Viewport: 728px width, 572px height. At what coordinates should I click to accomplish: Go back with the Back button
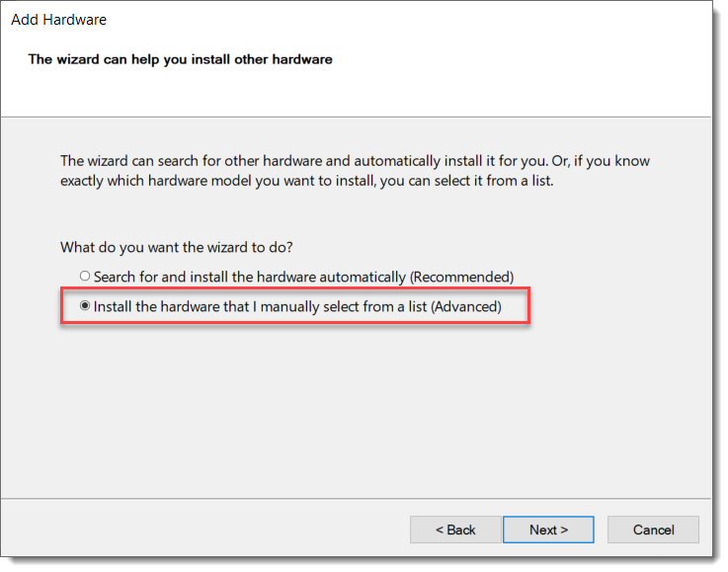tap(455, 531)
